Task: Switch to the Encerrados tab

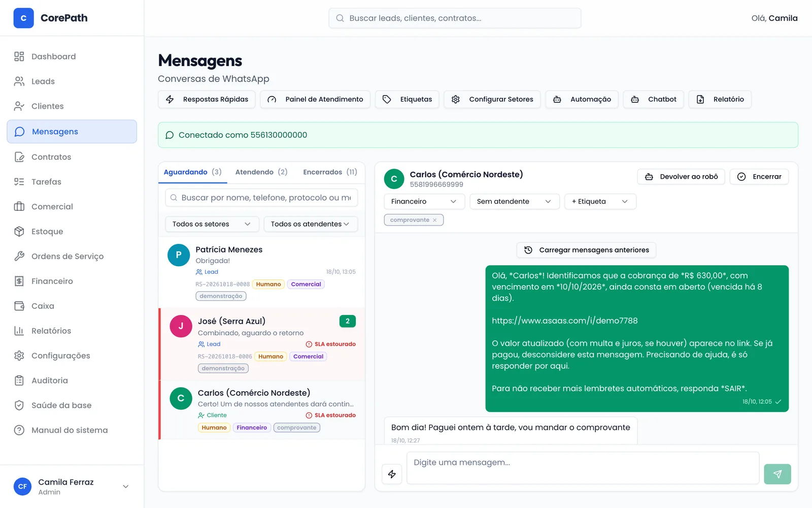Action: coord(330,172)
